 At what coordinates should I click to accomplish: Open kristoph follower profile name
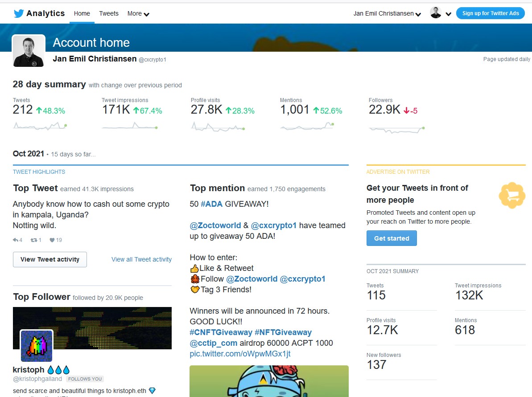click(x=29, y=369)
